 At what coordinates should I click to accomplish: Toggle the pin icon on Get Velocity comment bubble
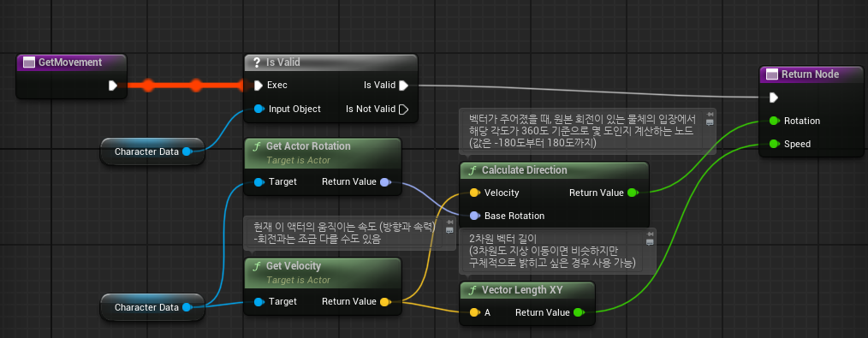point(449,222)
